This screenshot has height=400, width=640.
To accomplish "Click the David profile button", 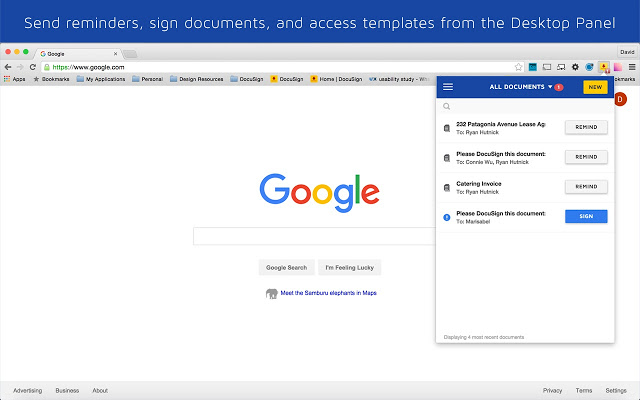I will 627,52.
